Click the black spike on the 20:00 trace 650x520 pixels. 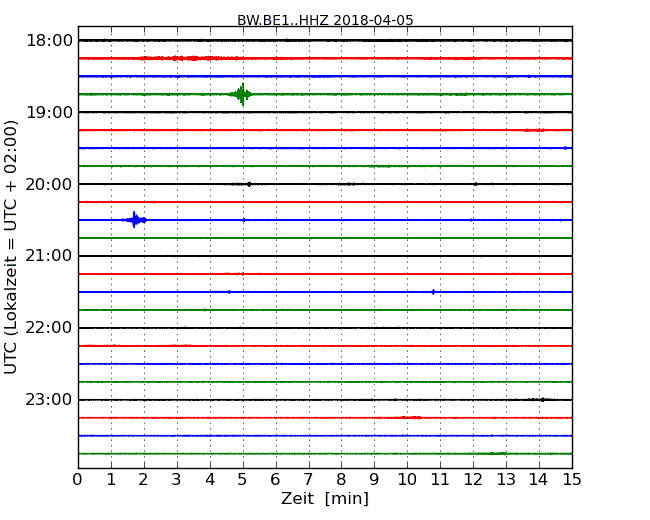tap(249, 184)
